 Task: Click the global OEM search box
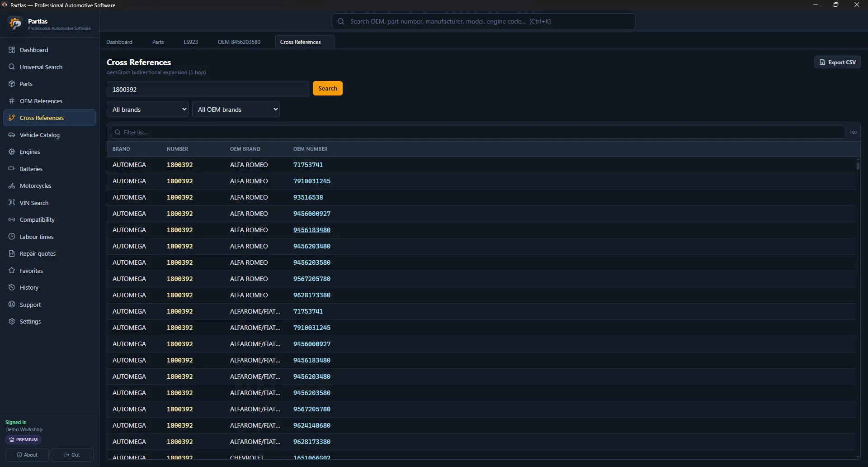(484, 21)
